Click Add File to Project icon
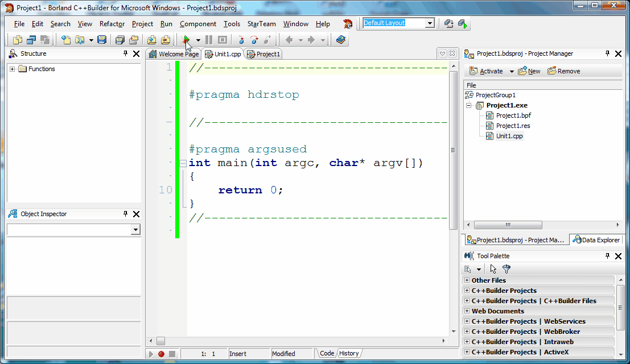630x364 pixels. pyautogui.click(x=151, y=40)
